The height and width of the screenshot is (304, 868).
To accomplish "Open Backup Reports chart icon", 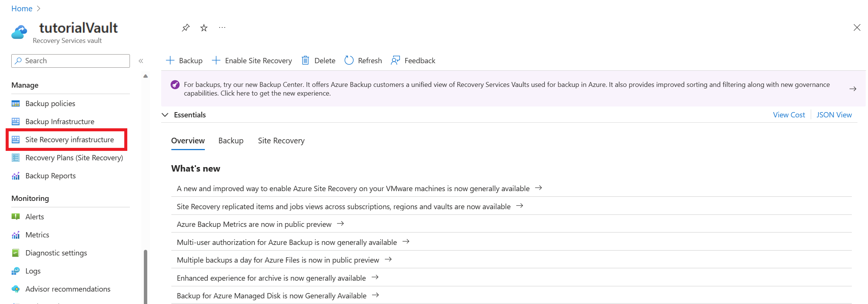I will pos(15,176).
